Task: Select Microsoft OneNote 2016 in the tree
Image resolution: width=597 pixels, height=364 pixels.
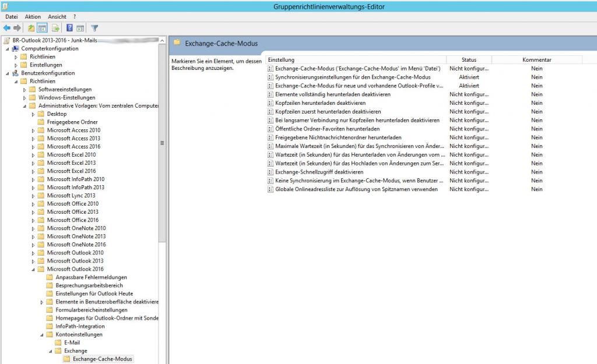Action: point(76,245)
